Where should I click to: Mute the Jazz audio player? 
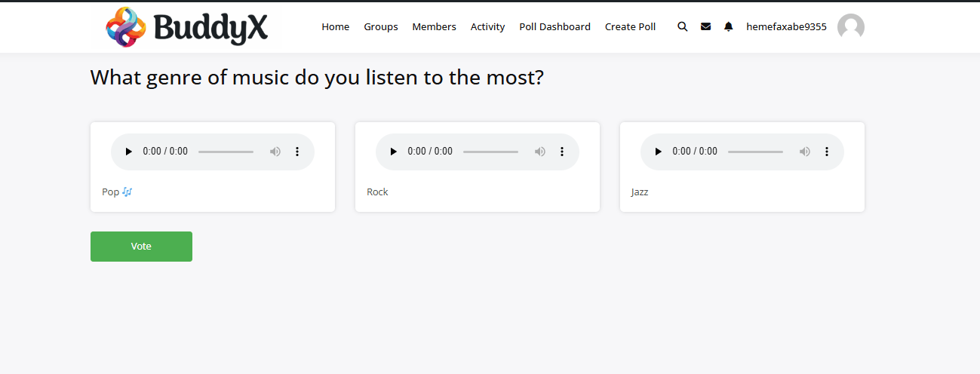click(x=805, y=152)
